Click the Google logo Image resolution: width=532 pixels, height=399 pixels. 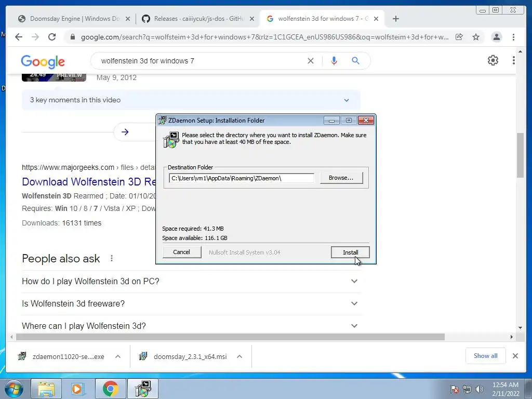coord(43,62)
